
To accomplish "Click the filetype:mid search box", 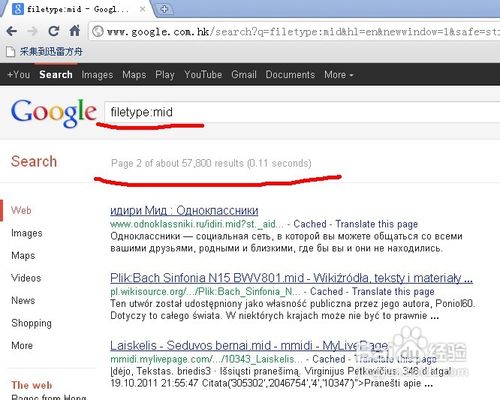I will (x=302, y=112).
